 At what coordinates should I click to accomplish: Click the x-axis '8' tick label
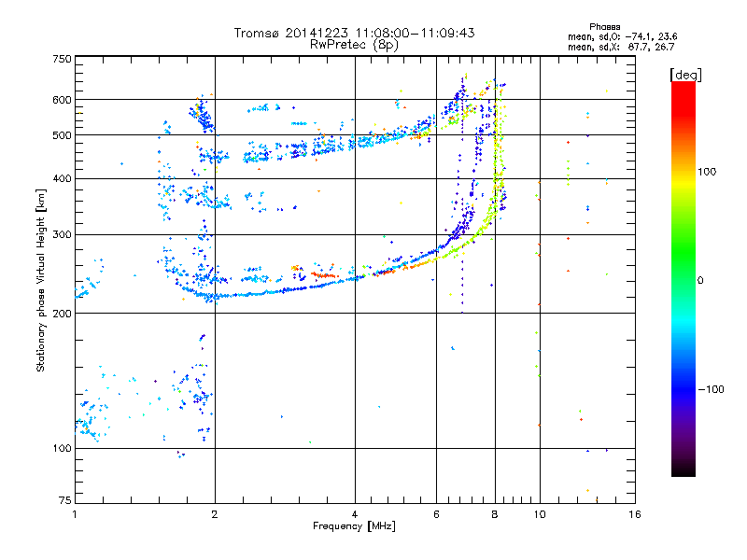tap(495, 514)
